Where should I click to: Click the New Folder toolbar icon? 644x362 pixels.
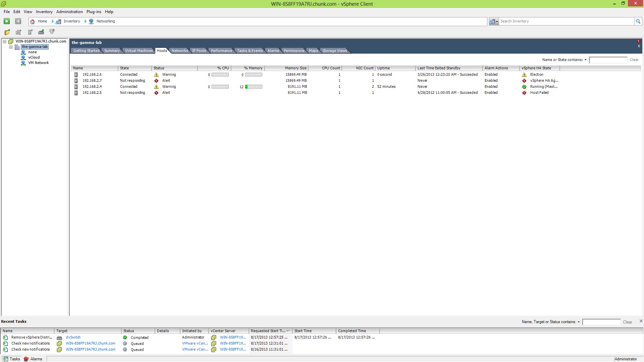7,32
